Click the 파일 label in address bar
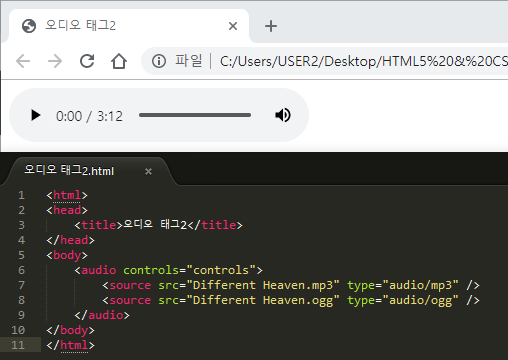Screen dimensions: 508x360 [189, 61]
